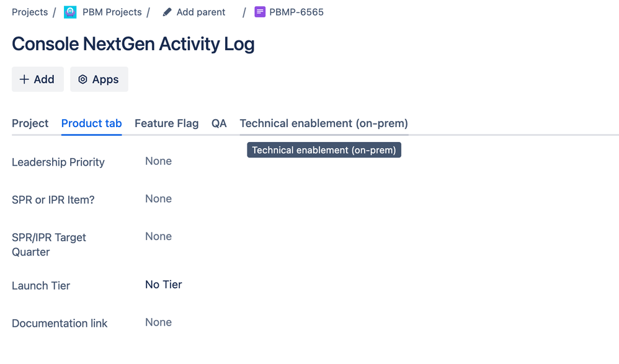Open the SPR/IPR Target Quarter selector
The image size is (619, 364).
(158, 236)
